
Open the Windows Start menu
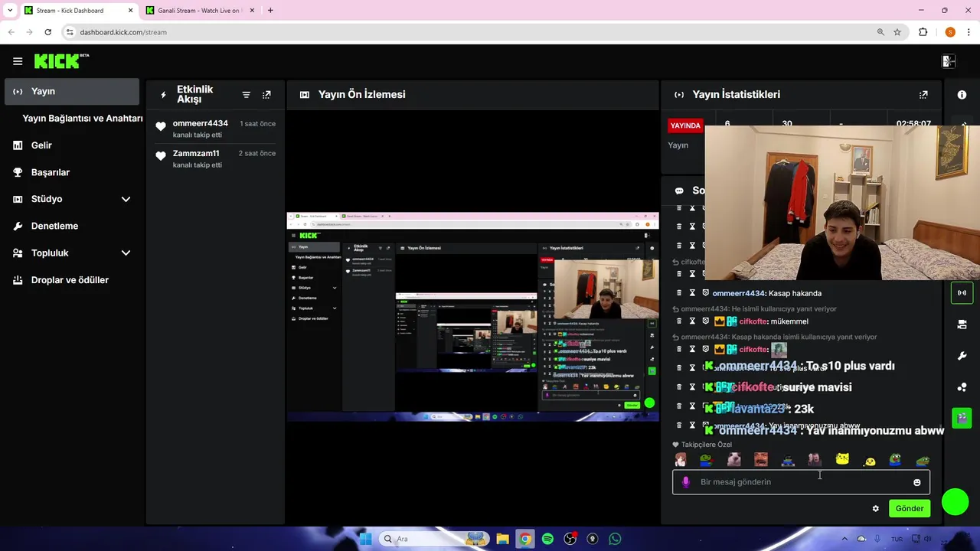point(365,539)
